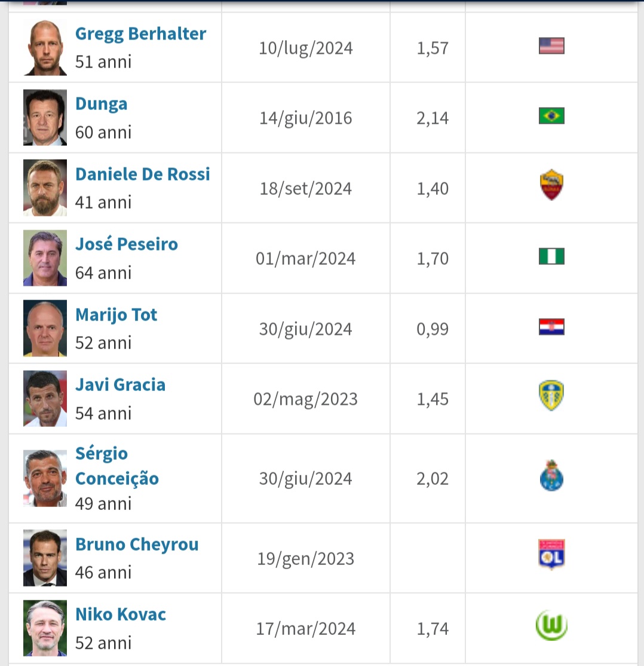The height and width of the screenshot is (666, 644).
Task: Open the portrait thumbnail next to Javi Gracia
Action: (45, 399)
